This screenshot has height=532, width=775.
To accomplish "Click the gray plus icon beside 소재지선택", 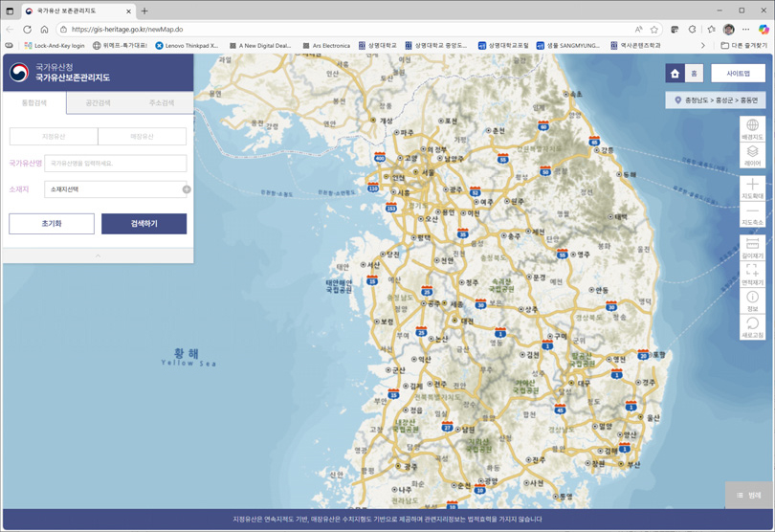I will pyautogui.click(x=187, y=189).
